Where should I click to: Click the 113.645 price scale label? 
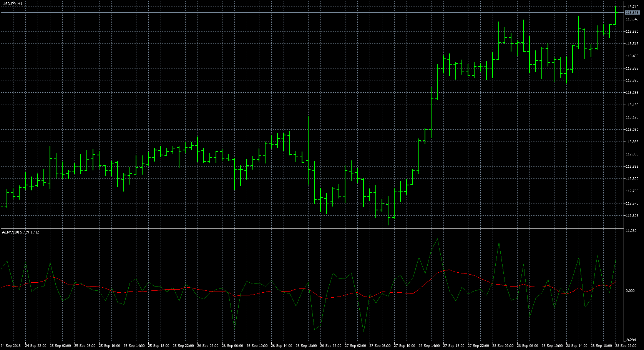632,19
